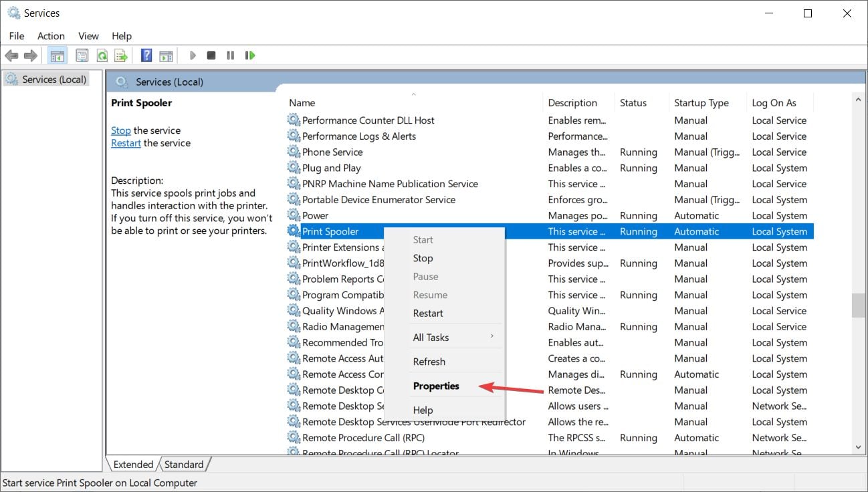The height and width of the screenshot is (492, 868).
Task: Select the Power service name
Action: pos(315,216)
